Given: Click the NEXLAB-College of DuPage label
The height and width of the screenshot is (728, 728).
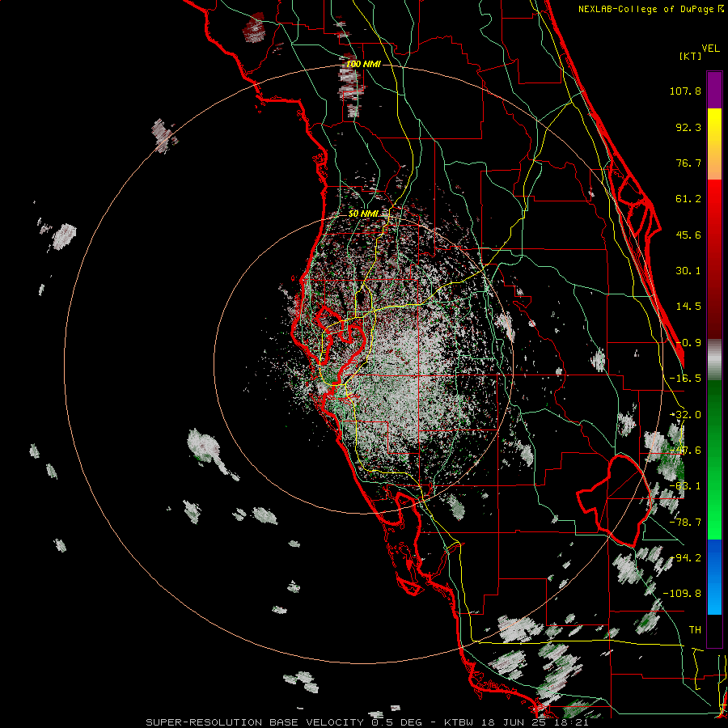Looking at the screenshot, I should pos(645,9).
